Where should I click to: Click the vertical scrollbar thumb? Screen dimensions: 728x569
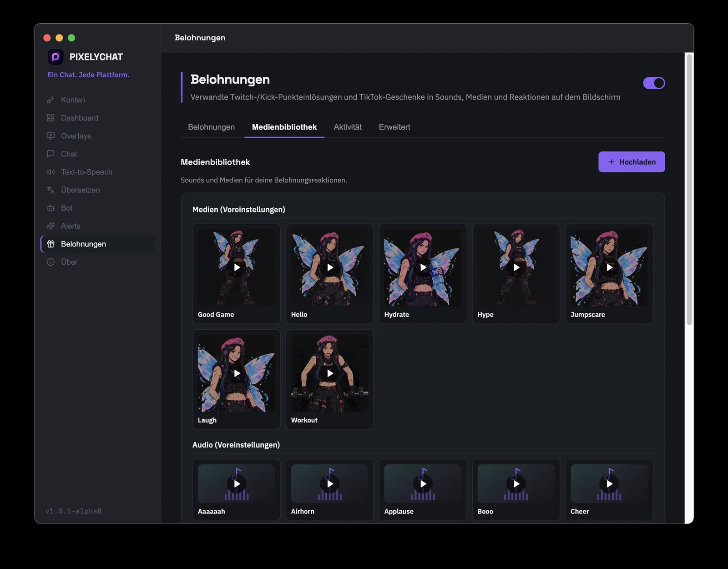(689, 190)
